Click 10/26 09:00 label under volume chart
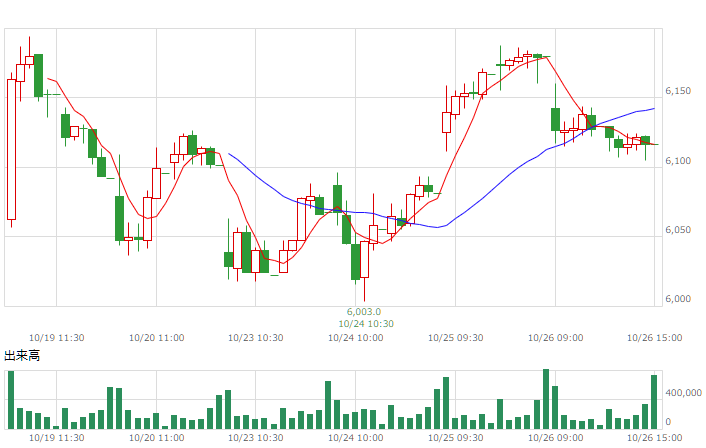Image resolution: width=706 pixels, height=448 pixels. 556,438
